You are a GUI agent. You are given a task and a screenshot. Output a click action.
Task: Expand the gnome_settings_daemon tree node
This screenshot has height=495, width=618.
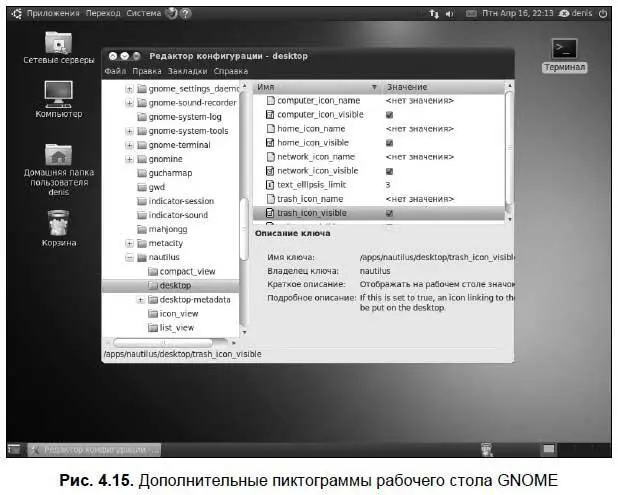click(129, 89)
